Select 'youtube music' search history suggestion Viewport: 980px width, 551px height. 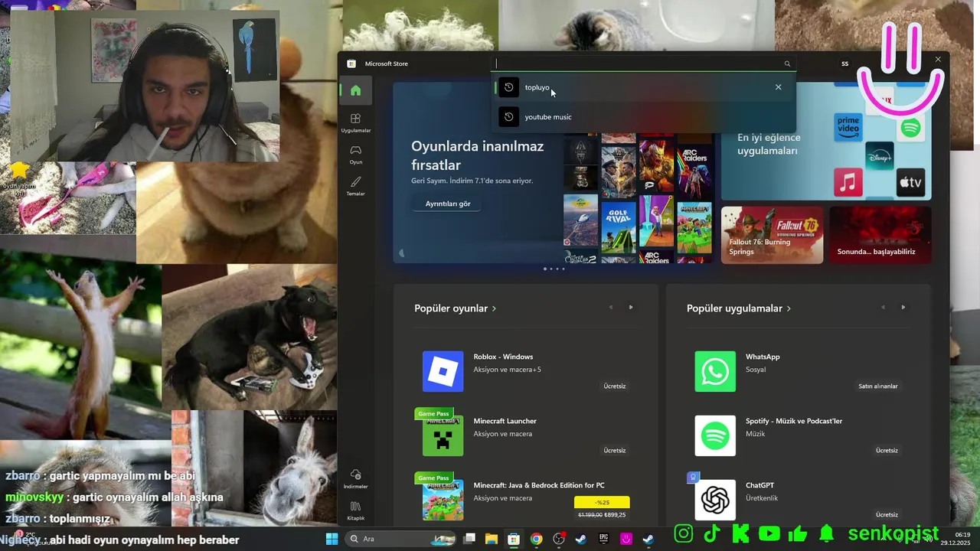click(x=643, y=116)
